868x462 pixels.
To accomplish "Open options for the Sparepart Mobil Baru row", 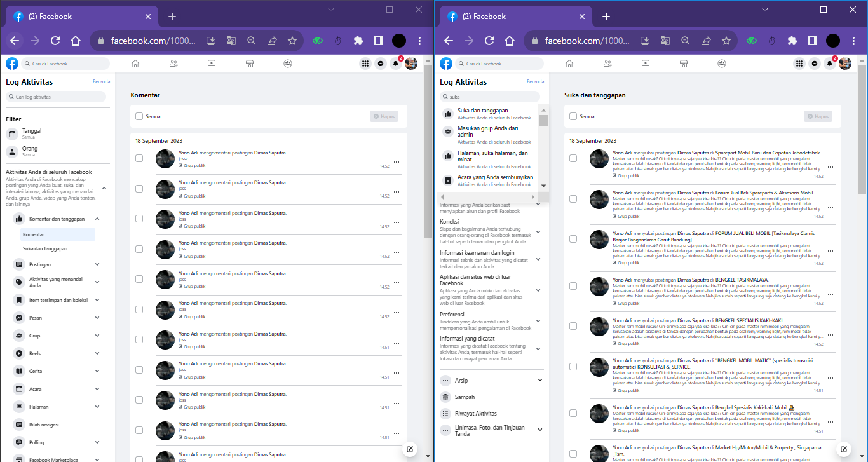I will [x=830, y=167].
